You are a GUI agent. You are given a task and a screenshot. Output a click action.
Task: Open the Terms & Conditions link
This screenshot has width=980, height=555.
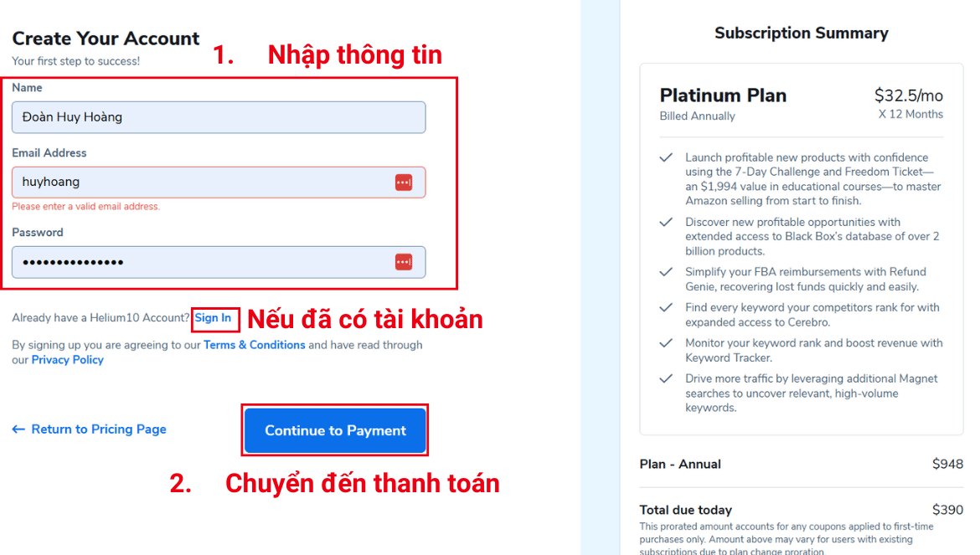coord(254,345)
